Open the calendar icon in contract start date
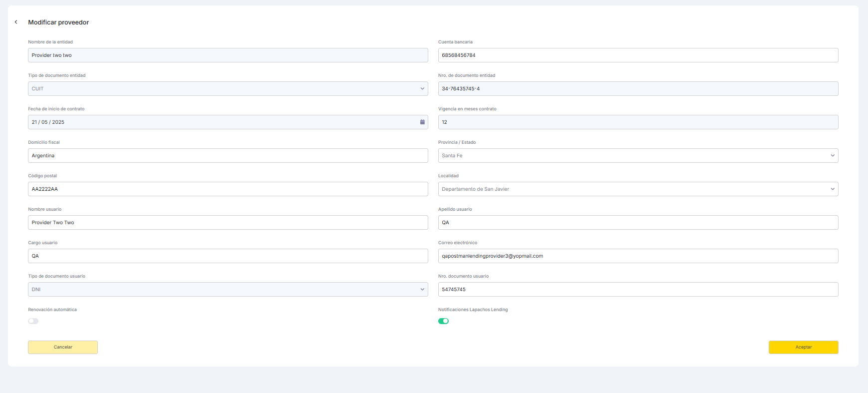This screenshot has width=868, height=393. pos(422,122)
